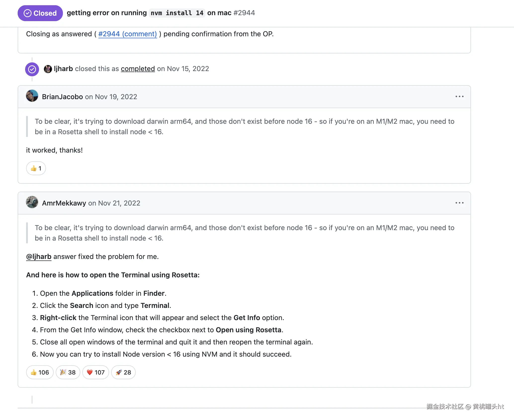Toggle the thumbs up reaction with 106

pyautogui.click(x=40, y=372)
